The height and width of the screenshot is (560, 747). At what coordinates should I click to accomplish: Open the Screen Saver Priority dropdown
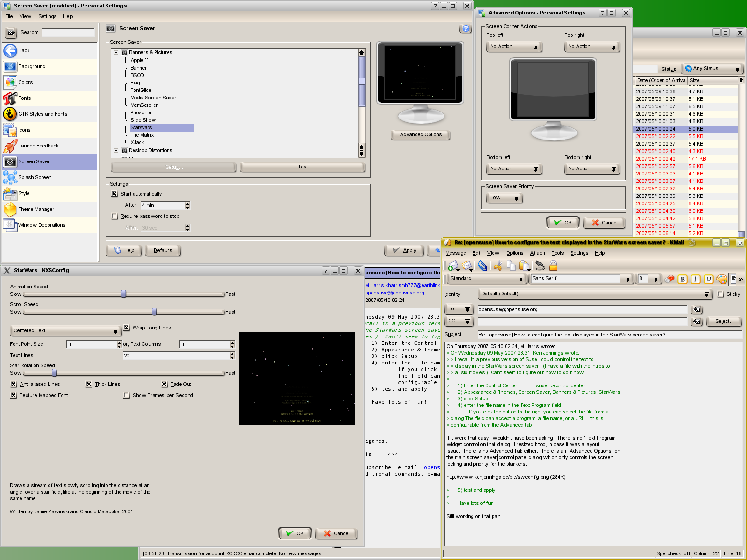click(x=504, y=198)
